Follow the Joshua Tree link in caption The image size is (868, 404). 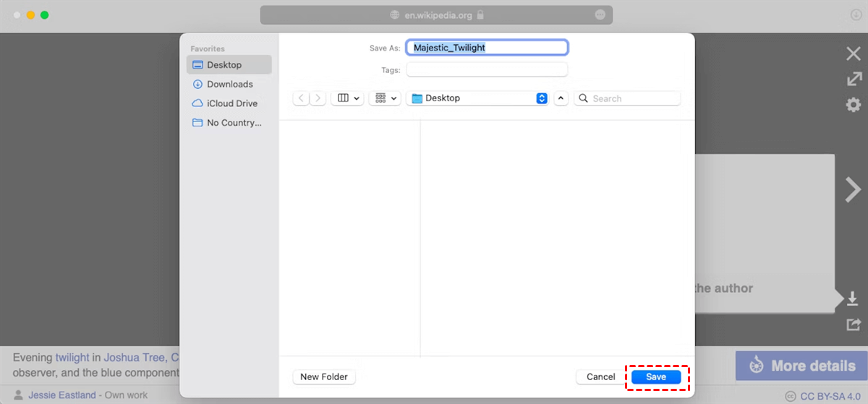[135, 357]
